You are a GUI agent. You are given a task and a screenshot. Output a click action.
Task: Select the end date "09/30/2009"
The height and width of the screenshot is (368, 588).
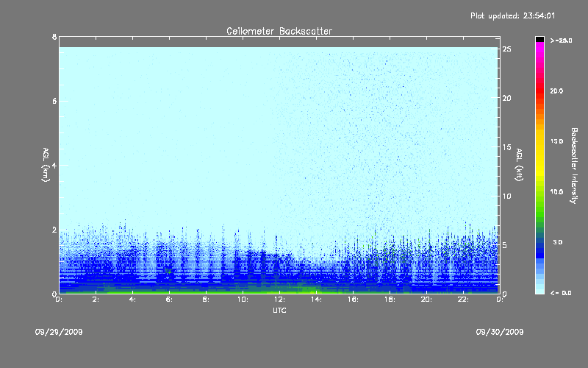pyautogui.click(x=500, y=332)
